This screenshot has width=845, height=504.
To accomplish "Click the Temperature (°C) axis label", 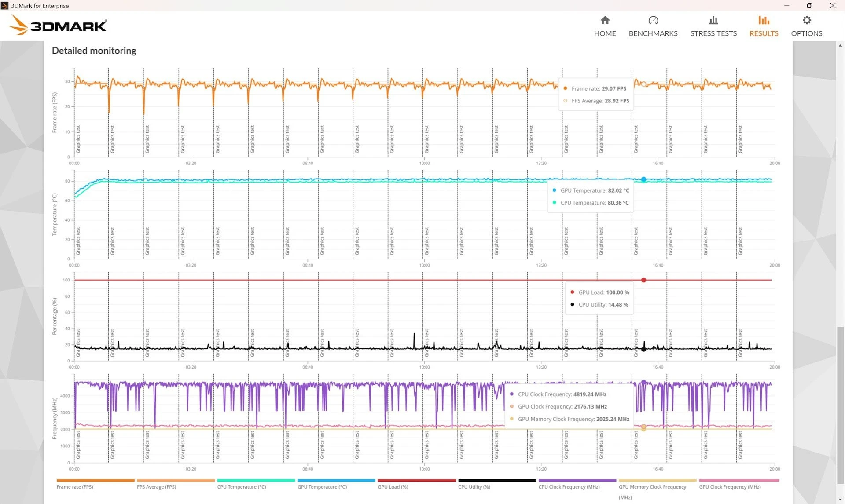I will point(55,214).
